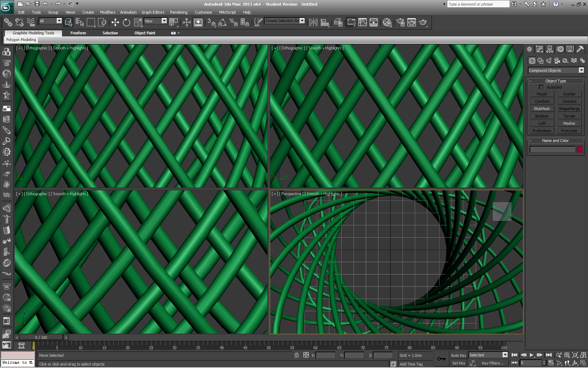Toggle 3D Snaps on

coord(211,22)
